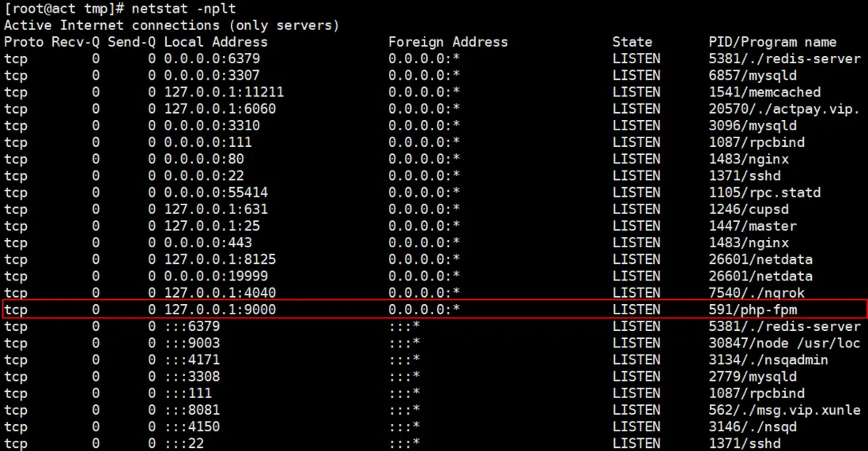Viewport: 868px width, 451px height.
Task: Select local address :::8081
Action: pyautogui.click(x=191, y=410)
